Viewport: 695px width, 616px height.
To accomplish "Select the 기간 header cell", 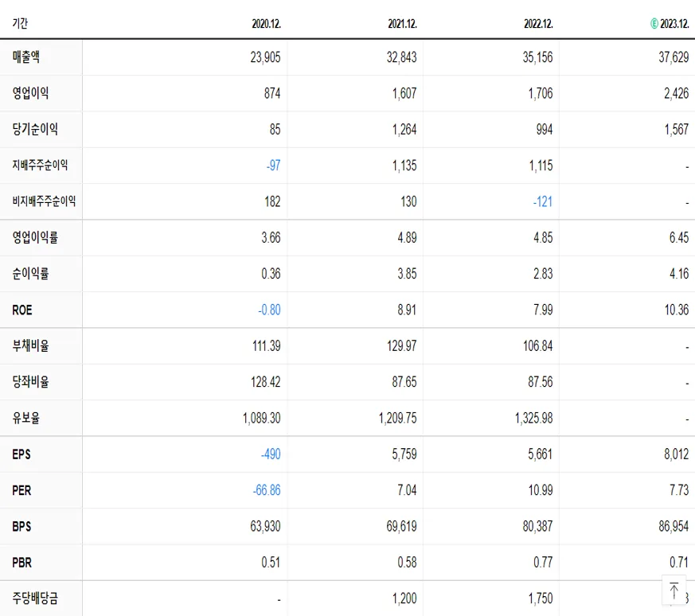I will [20, 23].
